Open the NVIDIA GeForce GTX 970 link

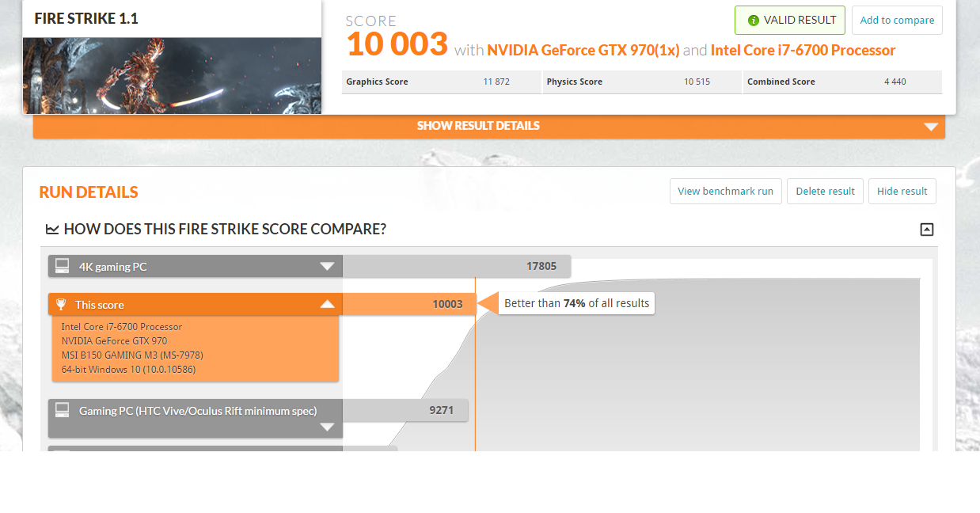click(583, 51)
